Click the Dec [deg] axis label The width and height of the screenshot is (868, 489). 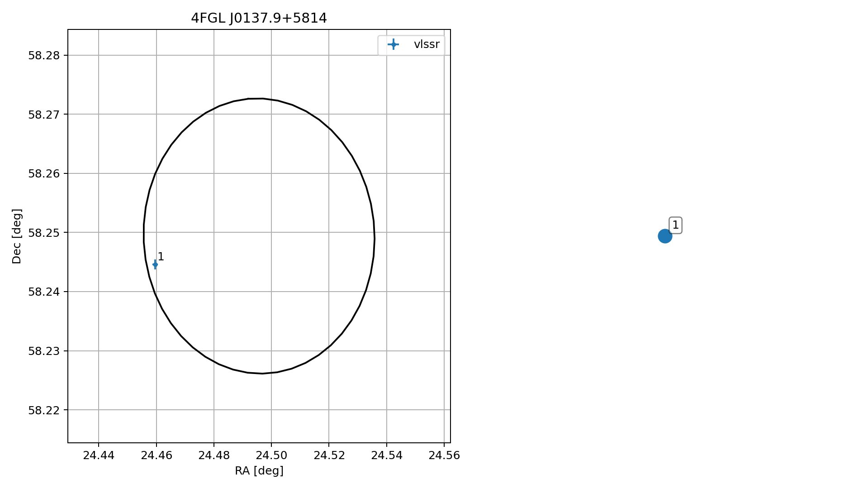coord(17,236)
